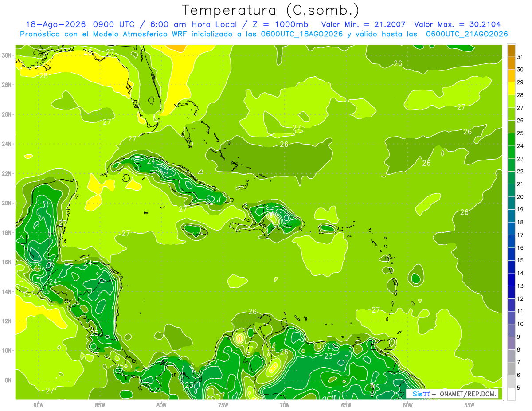Click the color scale label 20
532x411 pixels.
tap(520, 197)
